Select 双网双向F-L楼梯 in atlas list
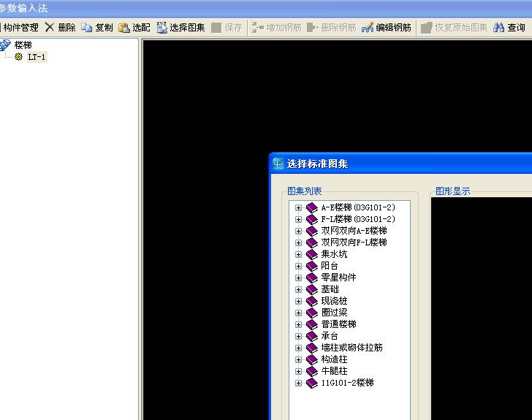 (354, 243)
